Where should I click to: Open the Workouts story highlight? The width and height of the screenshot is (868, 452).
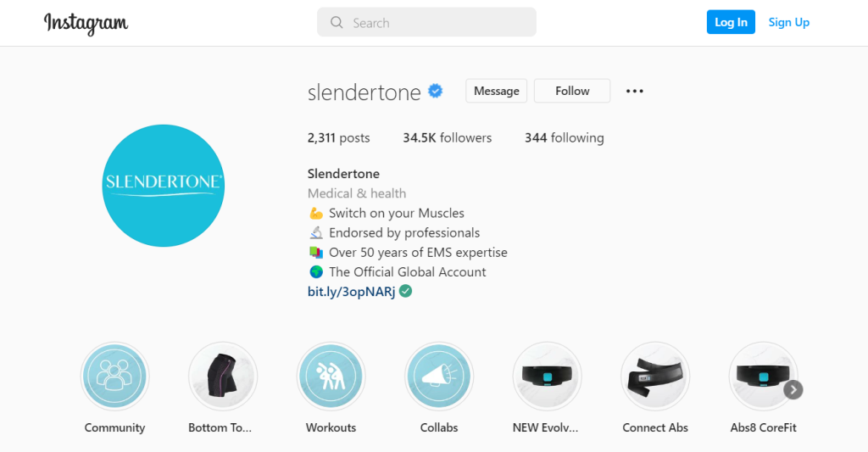(331, 377)
